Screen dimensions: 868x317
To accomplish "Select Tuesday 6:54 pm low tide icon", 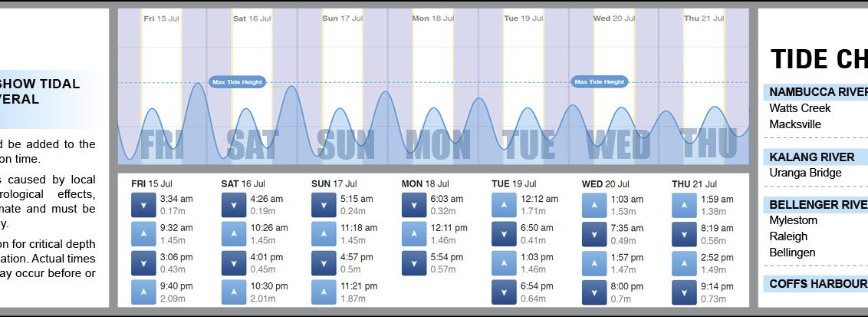I will click(504, 292).
